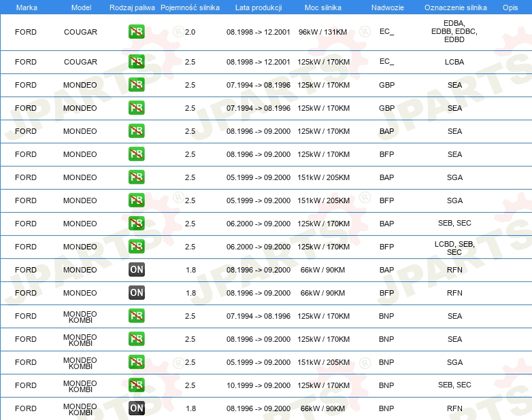Click the Marka column header
This screenshot has width=532, height=420.
point(27,7)
